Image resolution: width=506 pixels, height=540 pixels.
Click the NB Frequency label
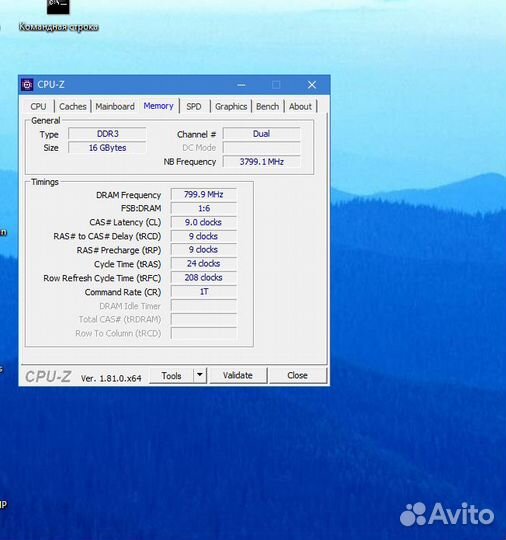(190, 162)
